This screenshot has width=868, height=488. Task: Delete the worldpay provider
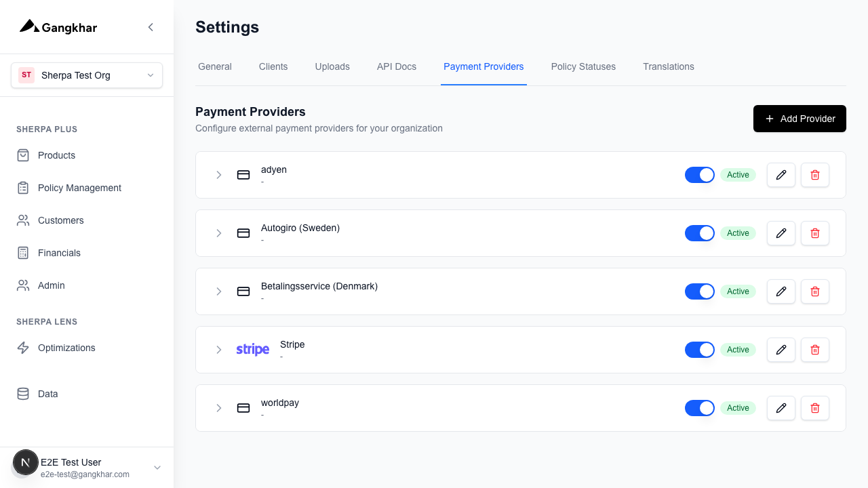tap(815, 408)
